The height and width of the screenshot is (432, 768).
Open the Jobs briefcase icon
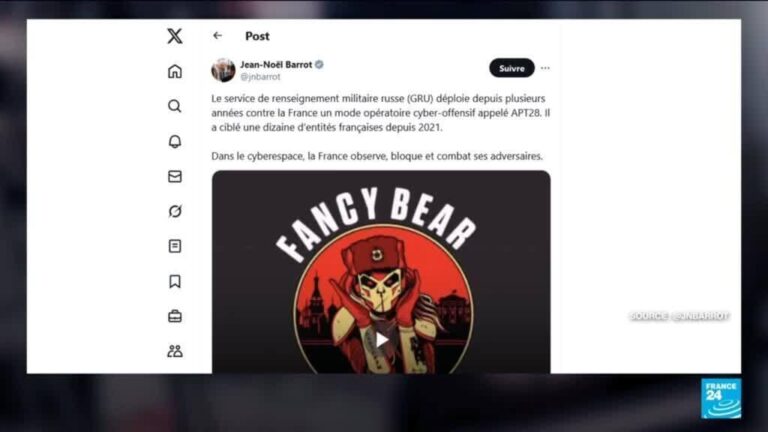tap(175, 316)
